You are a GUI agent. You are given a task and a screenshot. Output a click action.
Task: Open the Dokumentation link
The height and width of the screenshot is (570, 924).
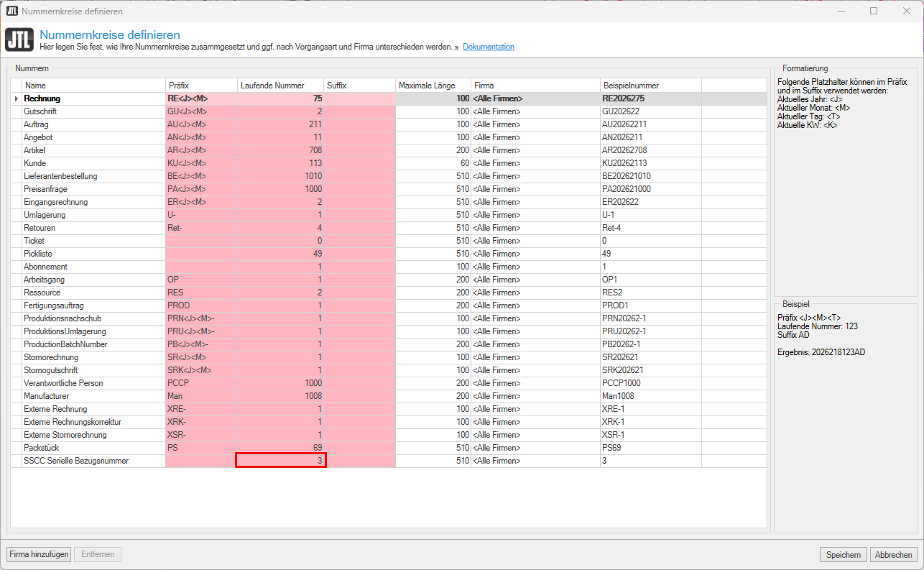pos(488,47)
